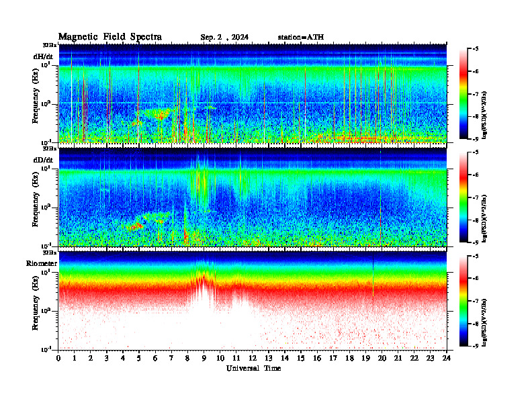Click hour tick "15" on time axis
532x411 pixels.
(301, 359)
